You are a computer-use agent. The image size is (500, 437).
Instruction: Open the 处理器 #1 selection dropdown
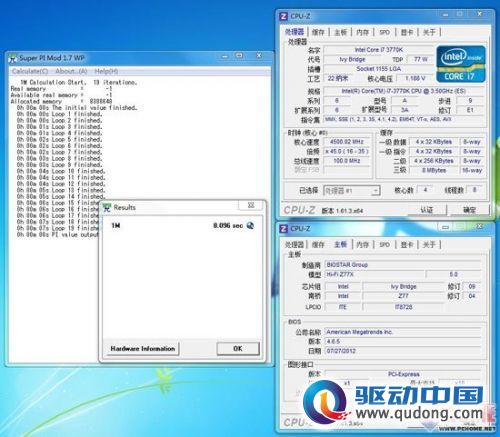tap(352, 191)
